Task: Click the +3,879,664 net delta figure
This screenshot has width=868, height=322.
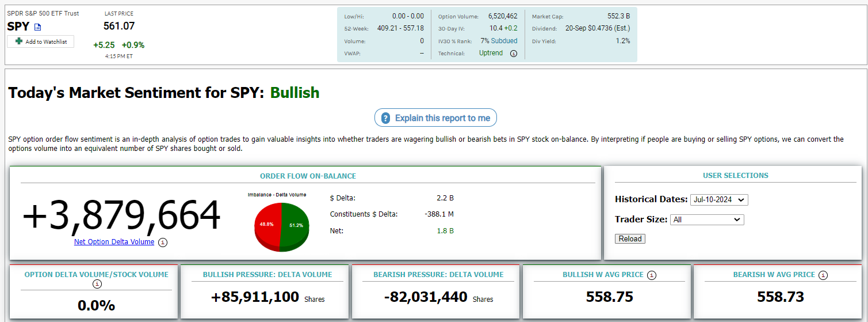Action: pos(121,215)
